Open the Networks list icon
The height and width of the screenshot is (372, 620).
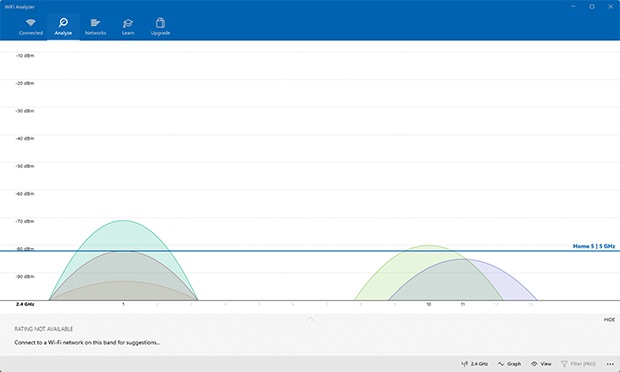(95, 23)
